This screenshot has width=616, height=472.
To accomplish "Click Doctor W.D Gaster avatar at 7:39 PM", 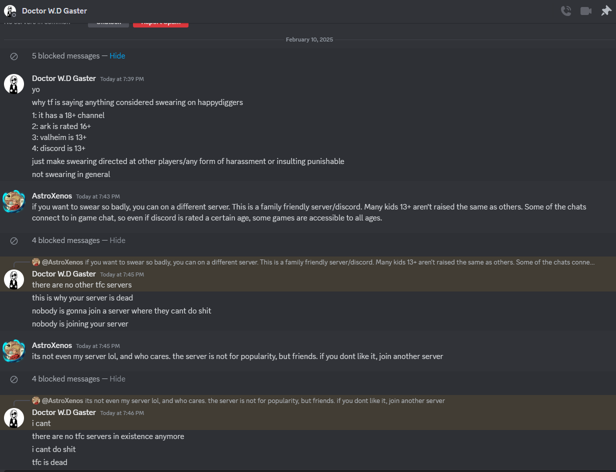I will click(x=14, y=85).
